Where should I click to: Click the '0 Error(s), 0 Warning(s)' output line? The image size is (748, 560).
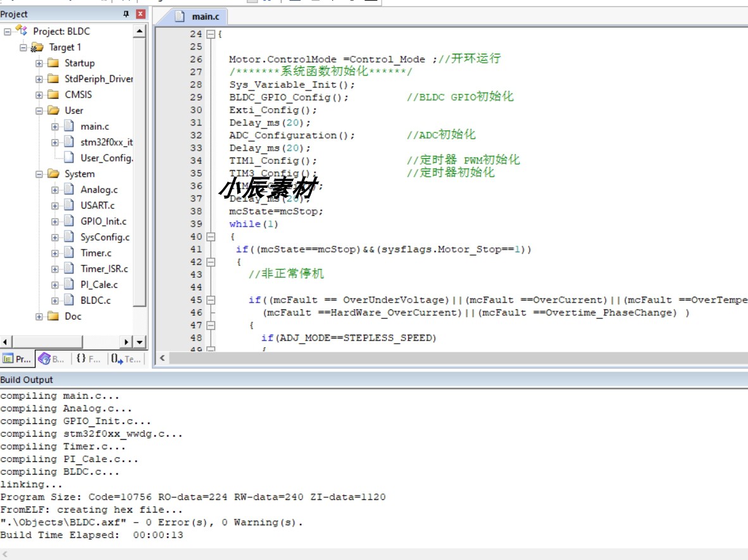click(151, 522)
